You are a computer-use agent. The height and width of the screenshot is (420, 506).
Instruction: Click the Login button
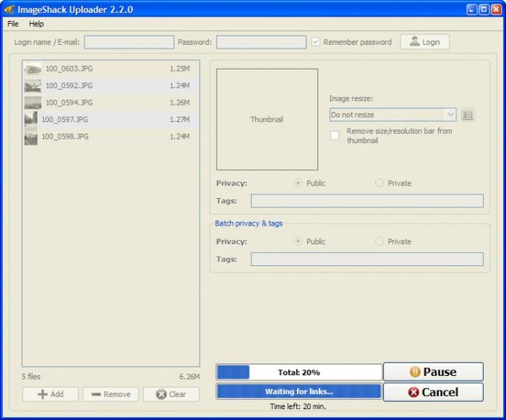point(425,42)
